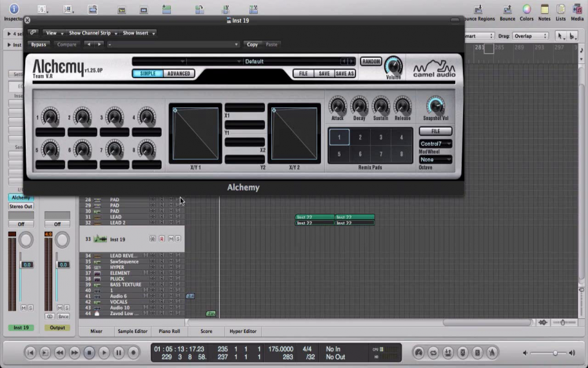Click the Pause transport button
The height and width of the screenshot is (368, 588).
click(119, 353)
